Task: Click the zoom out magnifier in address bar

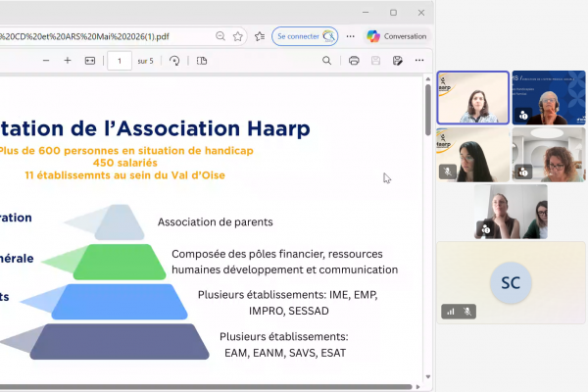Action: (220, 36)
